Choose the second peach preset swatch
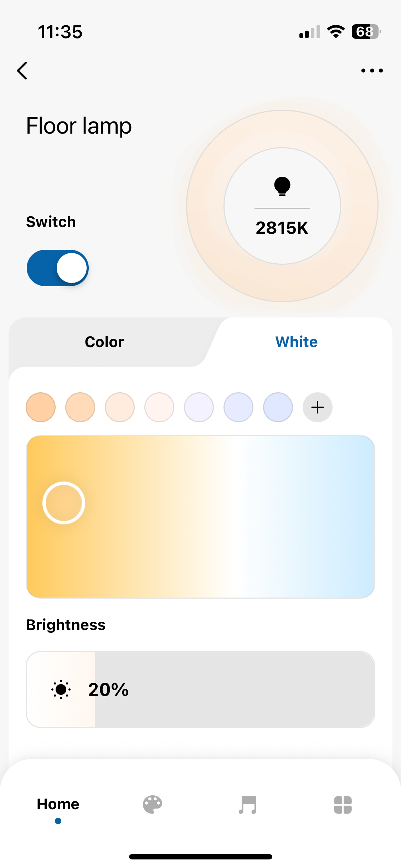The image size is (401, 868). click(x=80, y=407)
